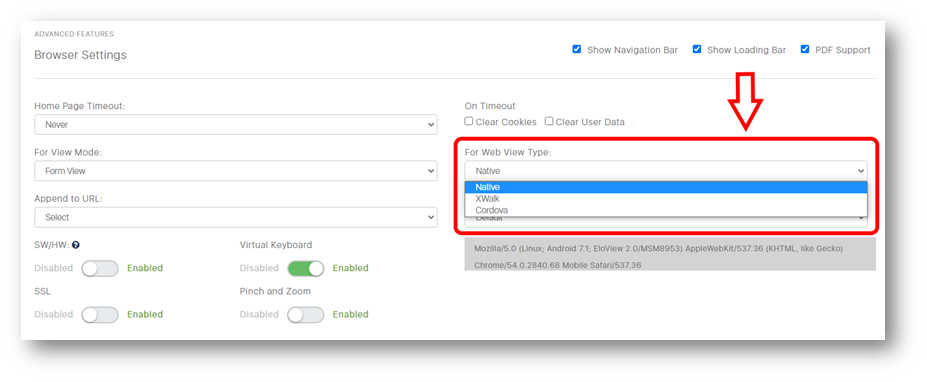Image resolution: width=927 pixels, height=382 pixels.
Task: Click the user agent string text box
Action: 670,254
